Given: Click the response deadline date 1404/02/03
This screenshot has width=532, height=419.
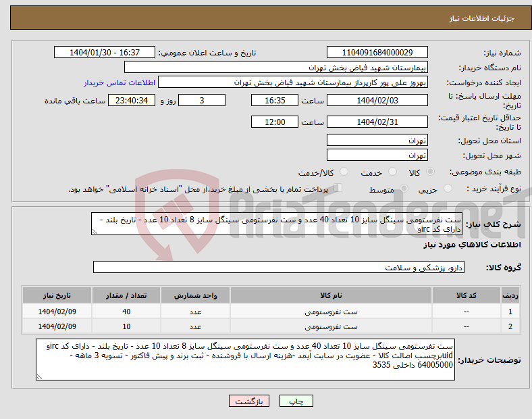Looking at the screenshot, I should tap(377, 100).
